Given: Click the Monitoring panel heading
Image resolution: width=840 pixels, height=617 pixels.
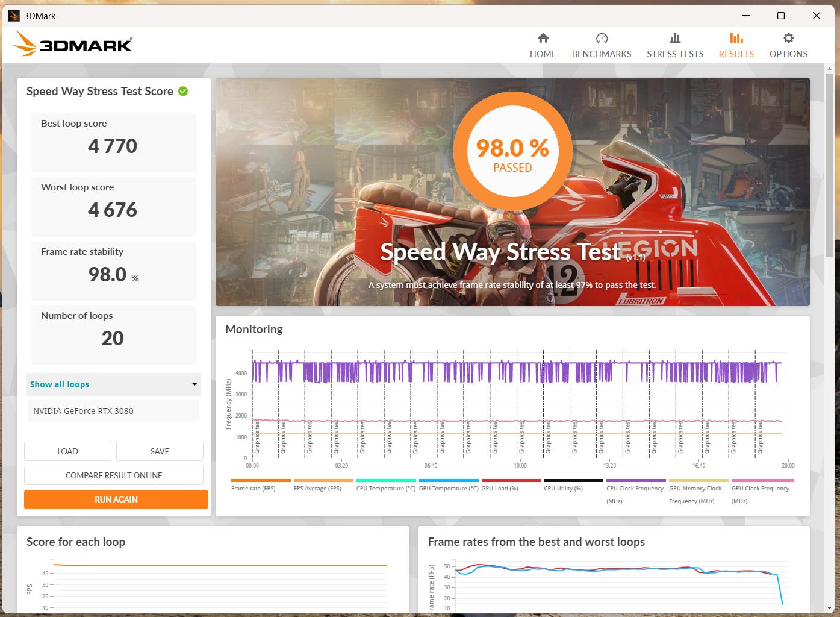Looking at the screenshot, I should coord(254,329).
